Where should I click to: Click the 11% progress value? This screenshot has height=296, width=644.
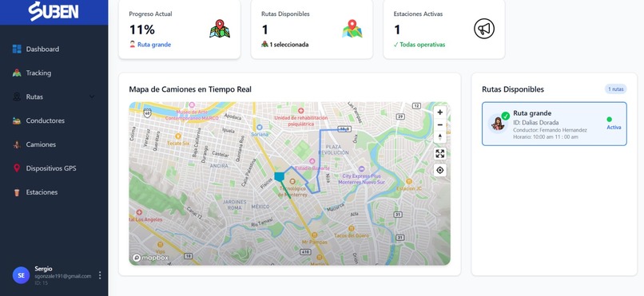(142, 30)
